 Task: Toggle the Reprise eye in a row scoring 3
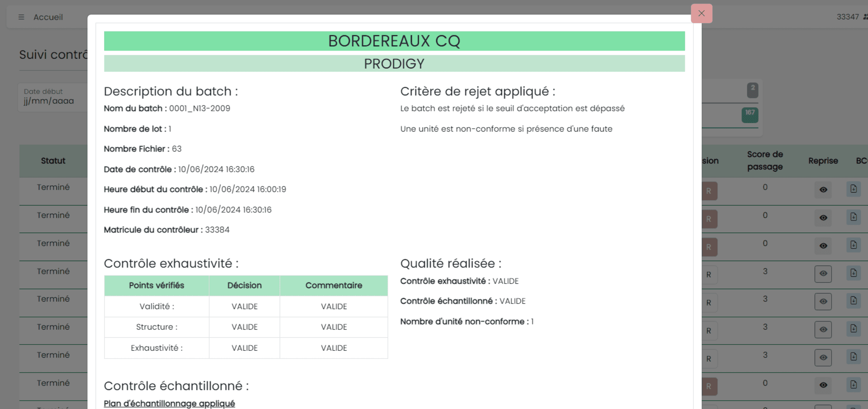coord(823,274)
